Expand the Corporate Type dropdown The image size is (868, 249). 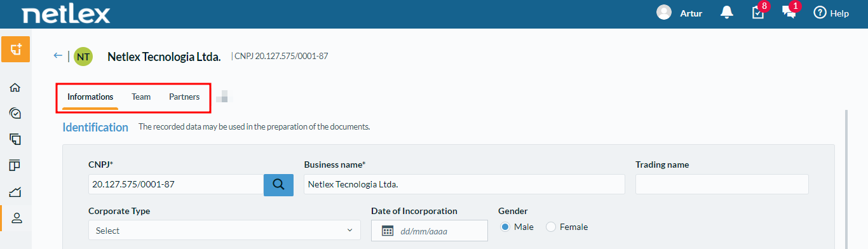coord(224,230)
